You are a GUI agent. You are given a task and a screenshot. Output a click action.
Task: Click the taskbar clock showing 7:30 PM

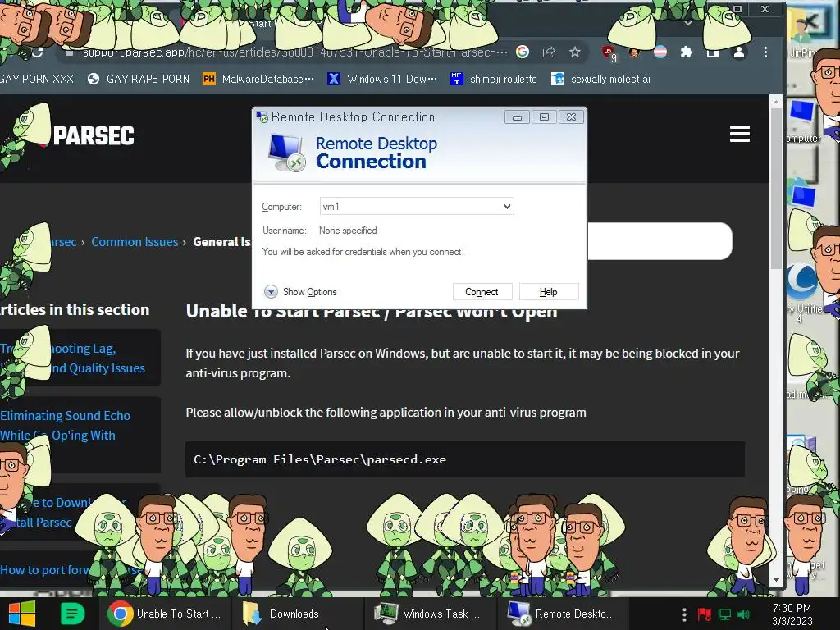click(792, 614)
